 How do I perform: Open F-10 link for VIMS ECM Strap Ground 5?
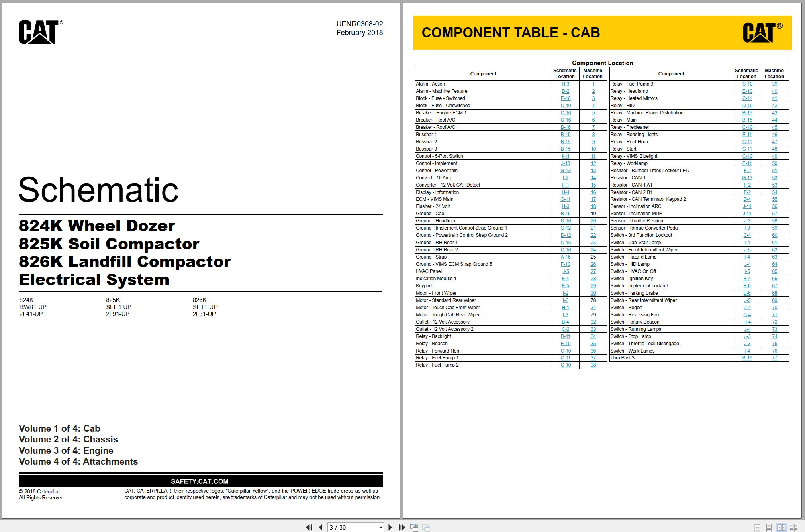[566, 264]
